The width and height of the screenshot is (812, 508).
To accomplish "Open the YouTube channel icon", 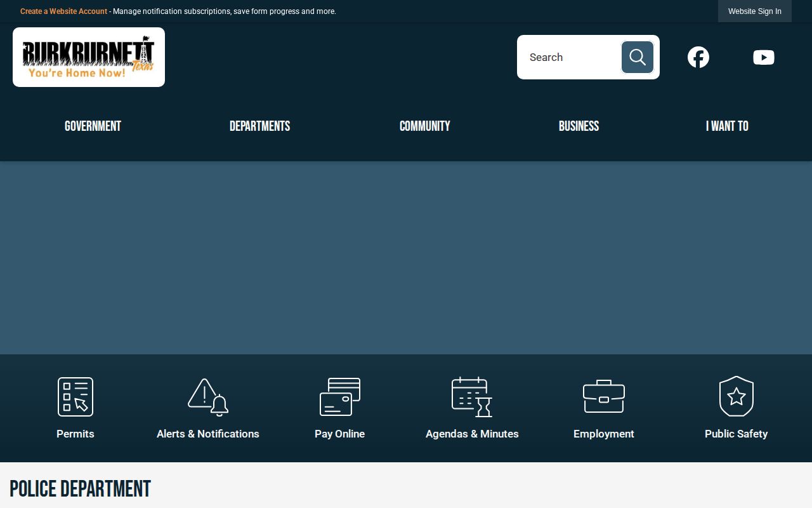I will coord(764,57).
